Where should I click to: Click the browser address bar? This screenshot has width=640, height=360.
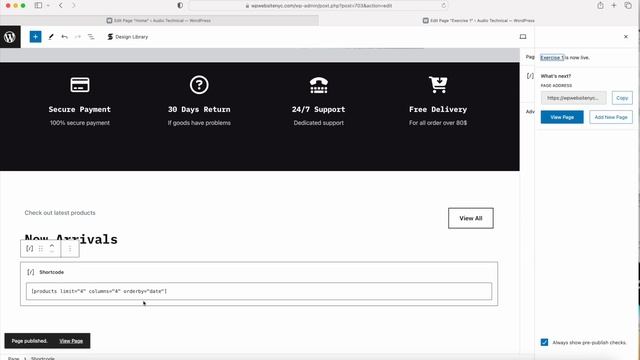click(x=318, y=6)
